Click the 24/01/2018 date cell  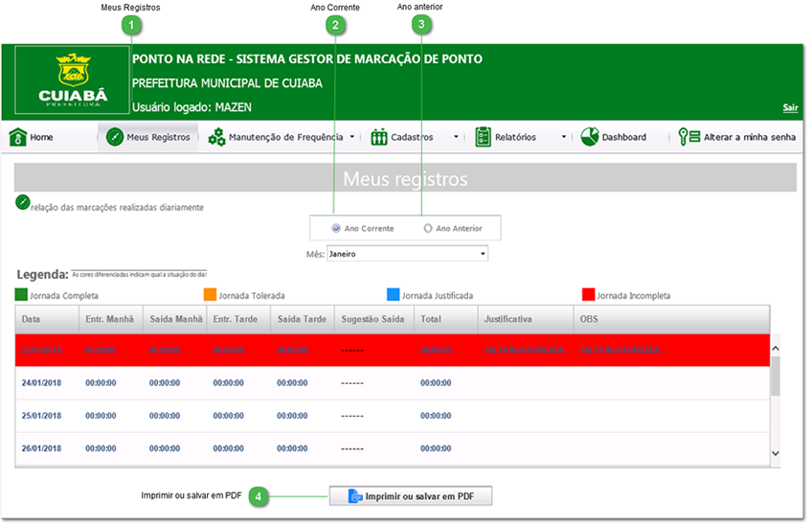point(41,383)
